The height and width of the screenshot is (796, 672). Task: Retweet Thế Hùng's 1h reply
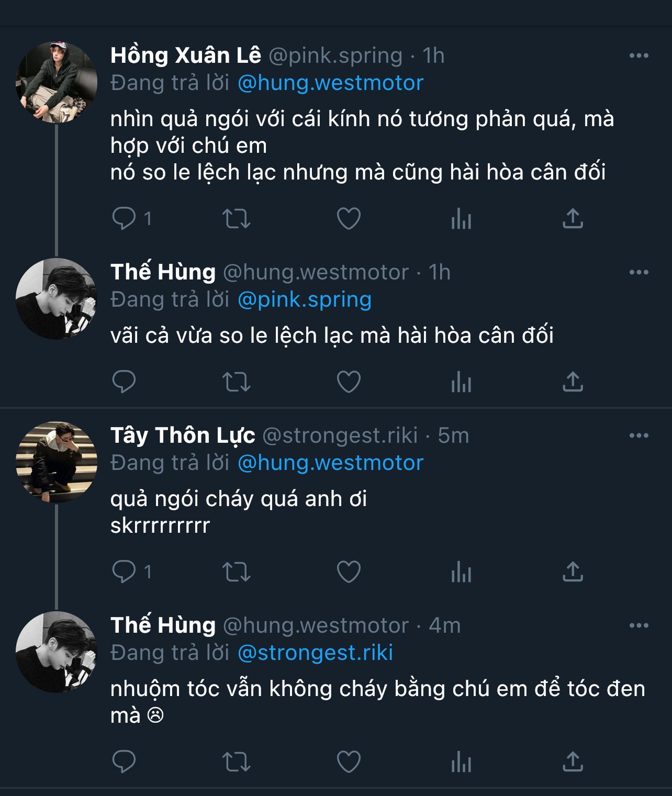coord(237,382)
